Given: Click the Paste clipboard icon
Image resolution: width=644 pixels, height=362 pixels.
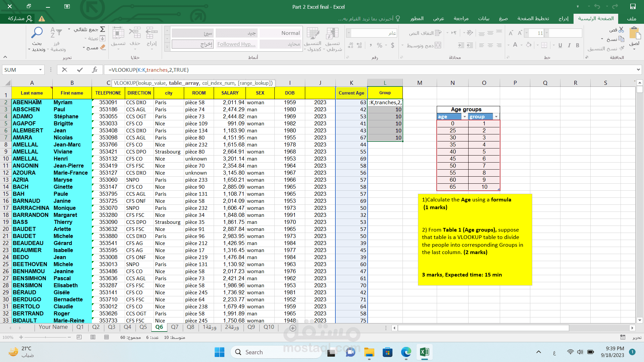Looking at the screenshot, I should pyautogui.click(x=635, y=34).
